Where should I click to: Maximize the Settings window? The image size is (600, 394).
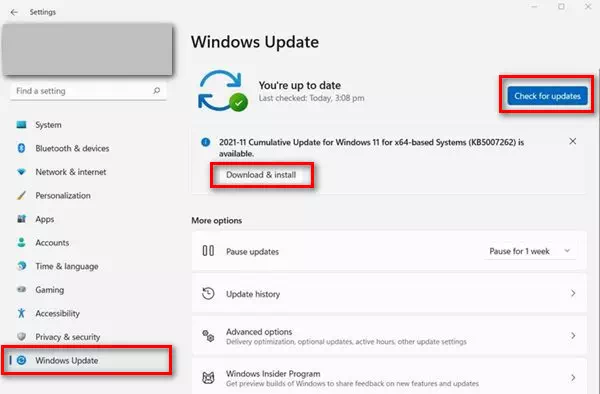(561, 7)
